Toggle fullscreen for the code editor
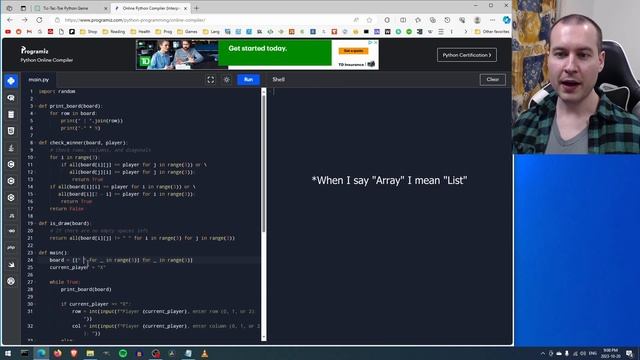Viewport: 640px width, 360px height. coord(211,80)
